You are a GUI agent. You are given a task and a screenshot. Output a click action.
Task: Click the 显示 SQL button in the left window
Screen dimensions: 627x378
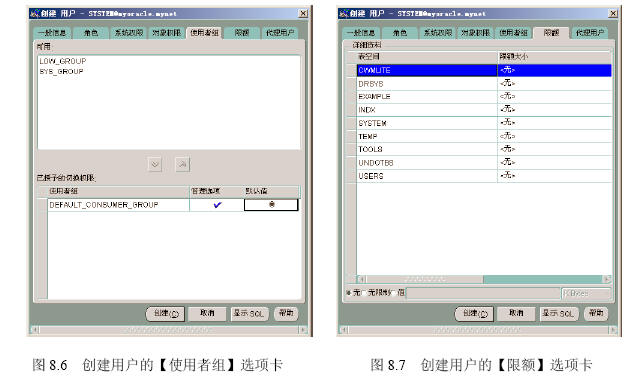pyautogui.click(x=249, y=313)
